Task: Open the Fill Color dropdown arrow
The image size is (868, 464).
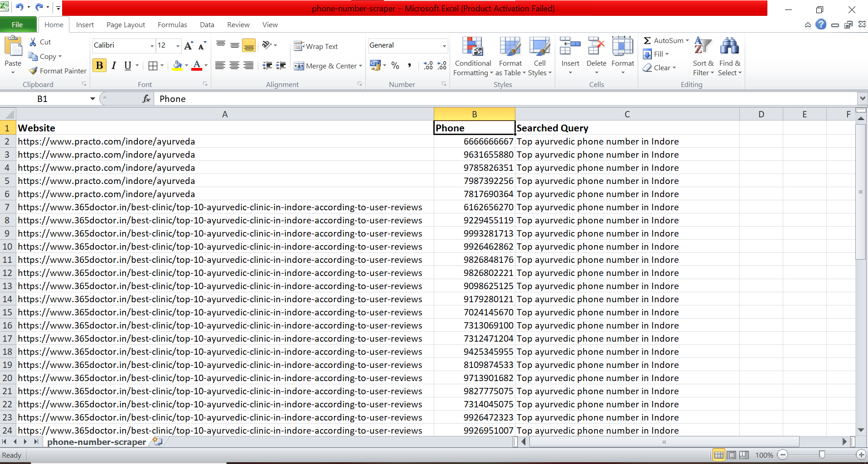Action: pyautogui.click(x=186, y=66)
